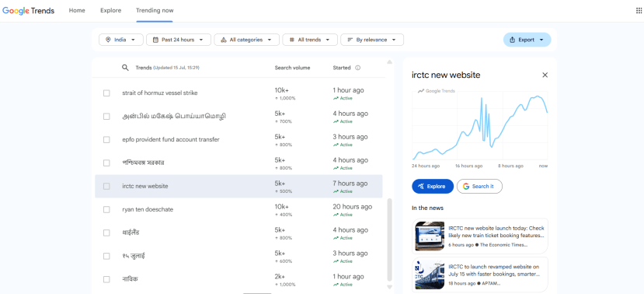Screen dimensions: 644x294
Task: Tick checkbox for the Tamil-script trend row
Action: [106, 117]
